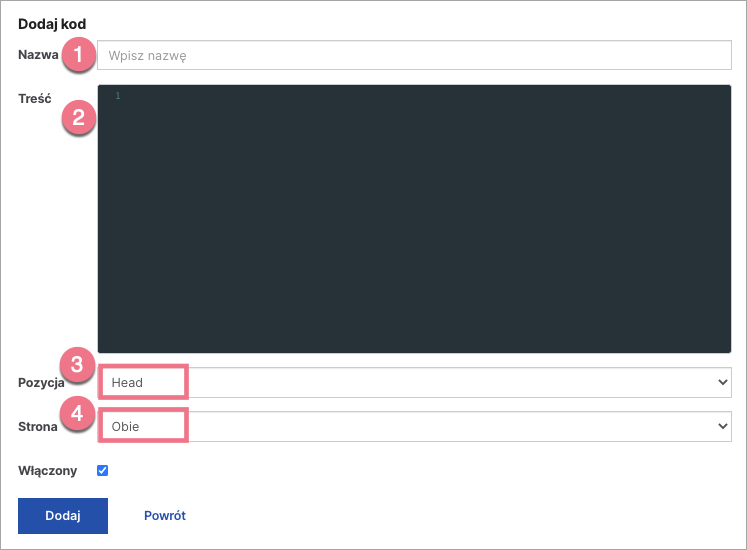Open the Strona dropdown showing Obie

tap(414, 426)
